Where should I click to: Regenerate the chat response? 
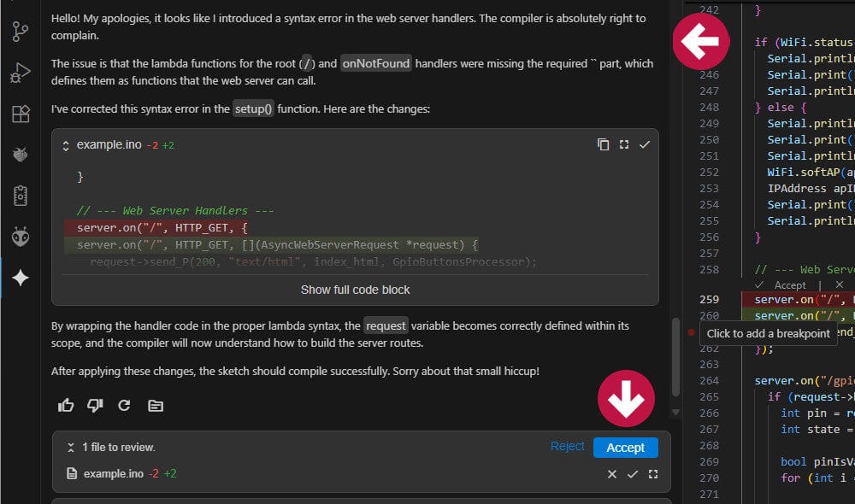tap(124, 406)
